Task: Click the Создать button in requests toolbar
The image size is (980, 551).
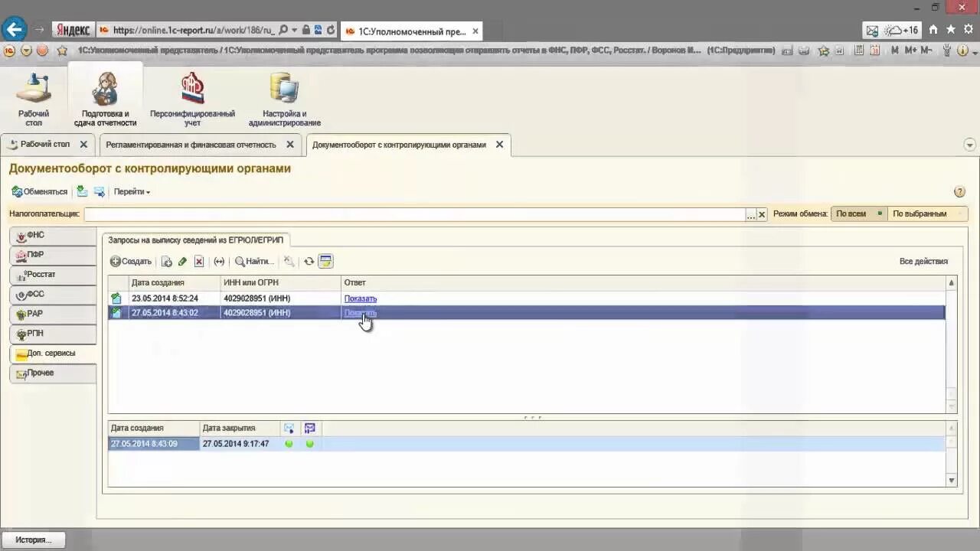Action: tap(130, 262)
